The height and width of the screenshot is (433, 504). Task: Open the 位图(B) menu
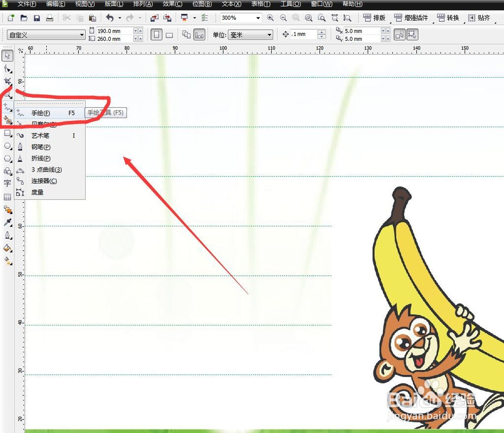click(202, 4)
